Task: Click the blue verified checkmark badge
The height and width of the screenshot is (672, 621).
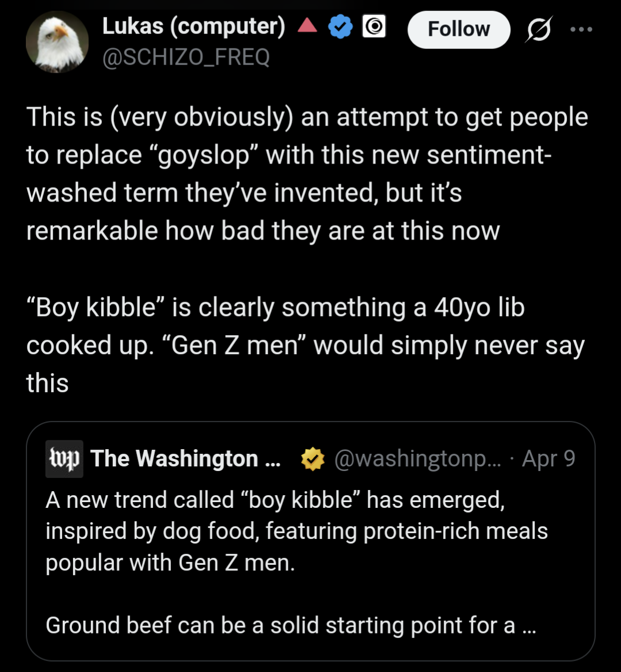Action: pos(340,27)
